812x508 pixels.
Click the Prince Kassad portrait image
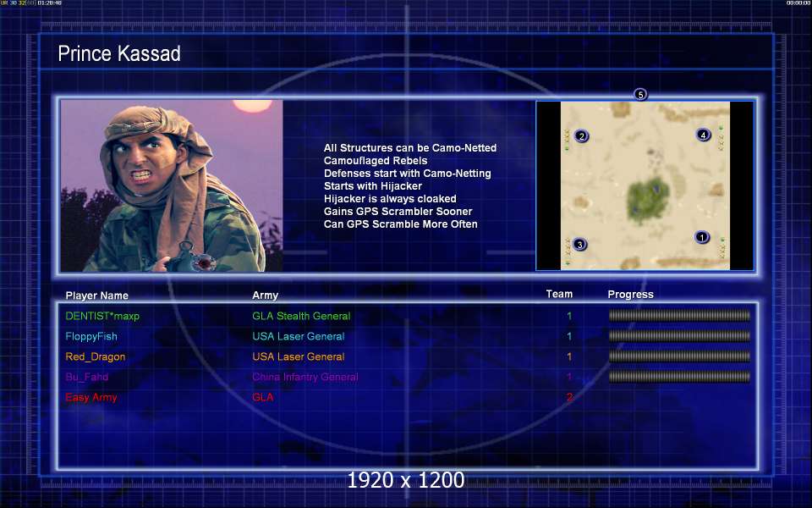coord(172,185)
